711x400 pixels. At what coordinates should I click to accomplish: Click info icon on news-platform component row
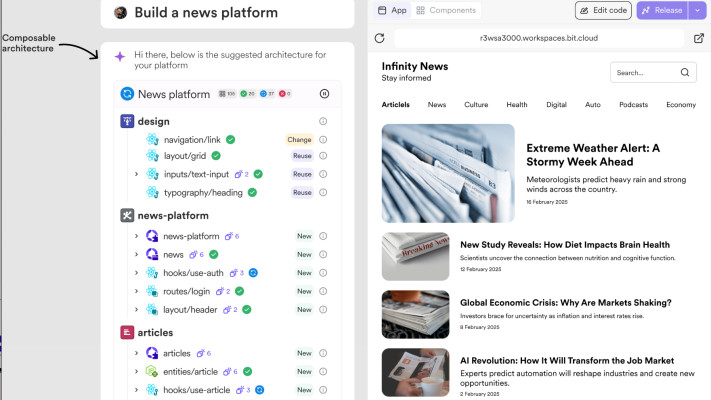pos(323,236)
